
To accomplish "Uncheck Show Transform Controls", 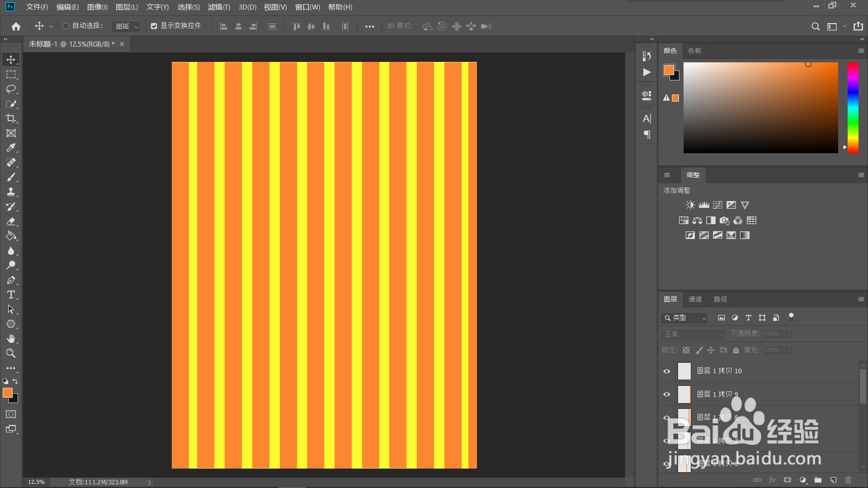I will (x=154, y=26).
